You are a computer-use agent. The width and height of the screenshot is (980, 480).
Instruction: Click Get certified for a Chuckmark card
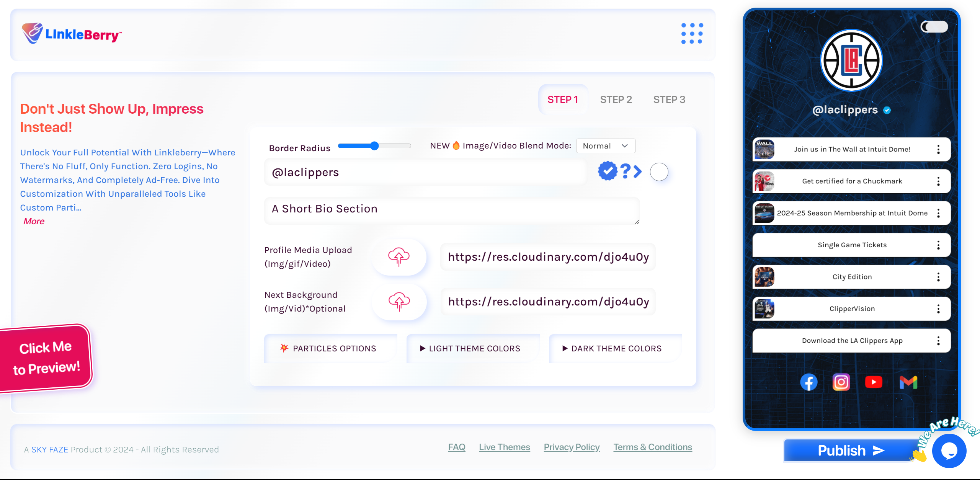tap(851, 181)
